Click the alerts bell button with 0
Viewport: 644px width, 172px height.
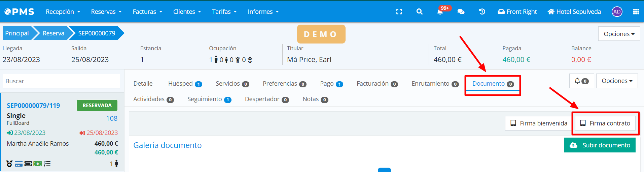click(581, 81)
